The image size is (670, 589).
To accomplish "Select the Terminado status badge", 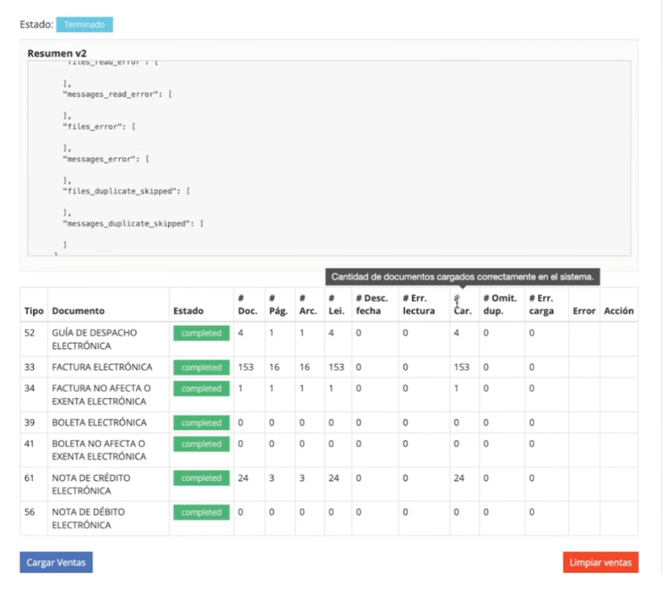I will tap(84, 24).
